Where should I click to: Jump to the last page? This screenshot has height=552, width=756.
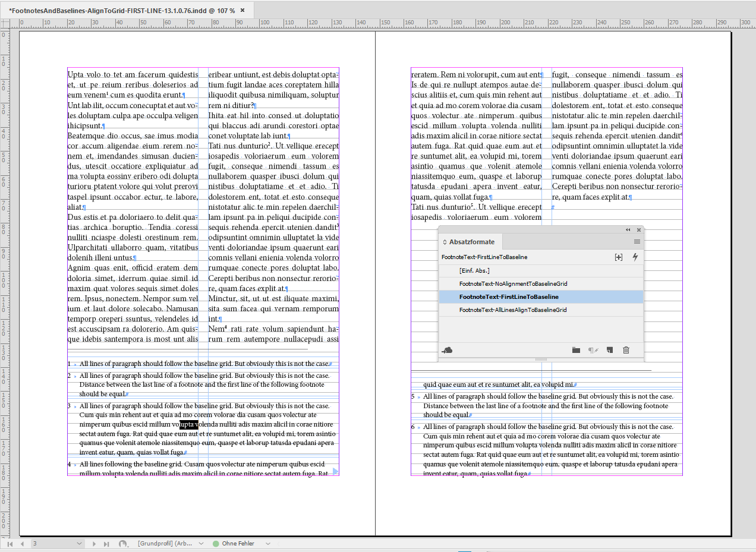107,543
